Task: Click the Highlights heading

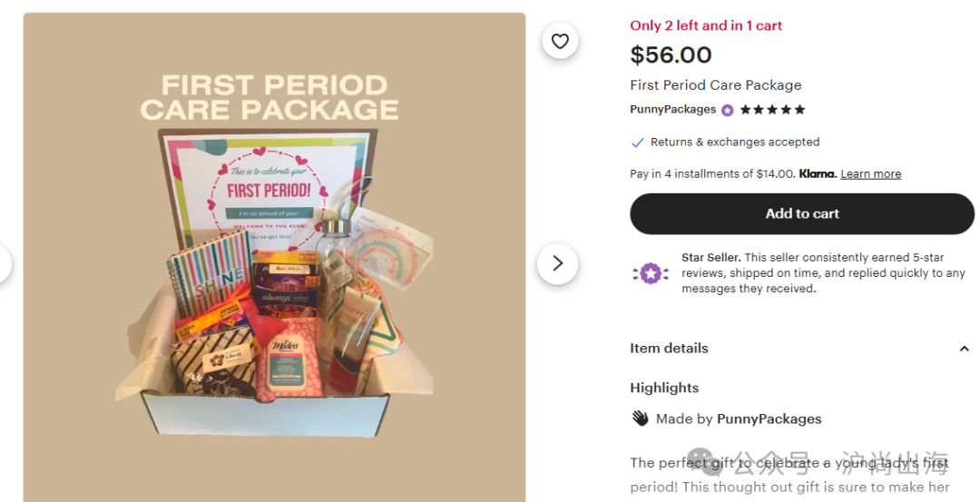Action: pos(664,388)
